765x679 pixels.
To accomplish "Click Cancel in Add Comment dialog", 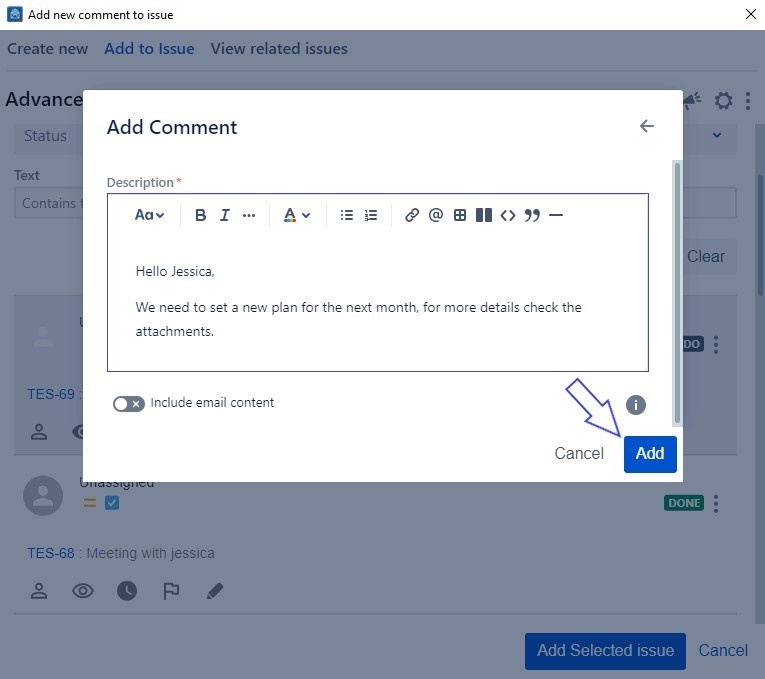I will (x=579, y=454).
